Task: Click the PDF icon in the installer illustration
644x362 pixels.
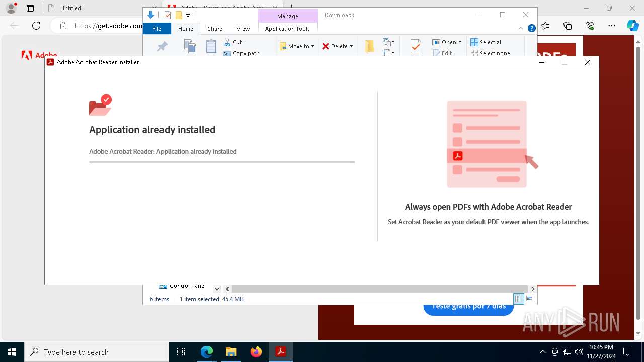Action: point(457,156)
